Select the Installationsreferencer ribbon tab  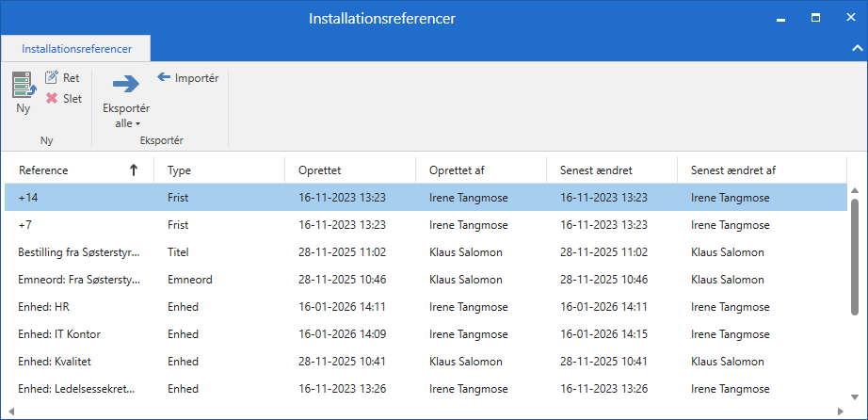[x=76, y=48]
